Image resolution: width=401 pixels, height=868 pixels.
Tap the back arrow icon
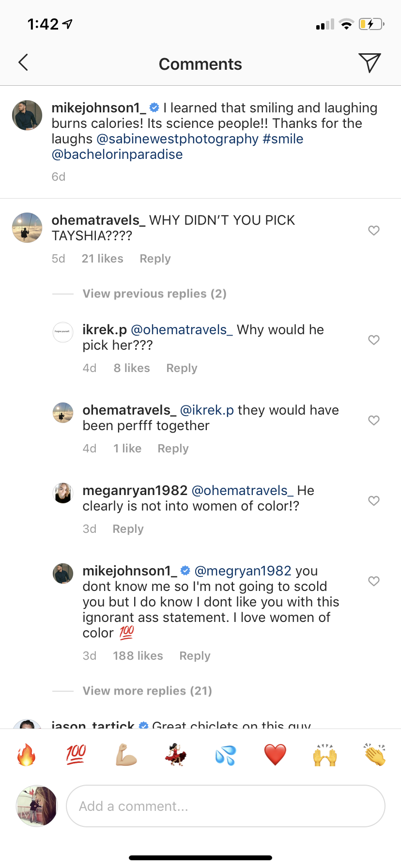point(23,62)
